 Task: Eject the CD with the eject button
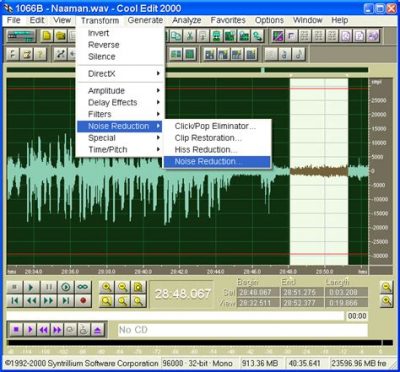click(x=98, y=330)
